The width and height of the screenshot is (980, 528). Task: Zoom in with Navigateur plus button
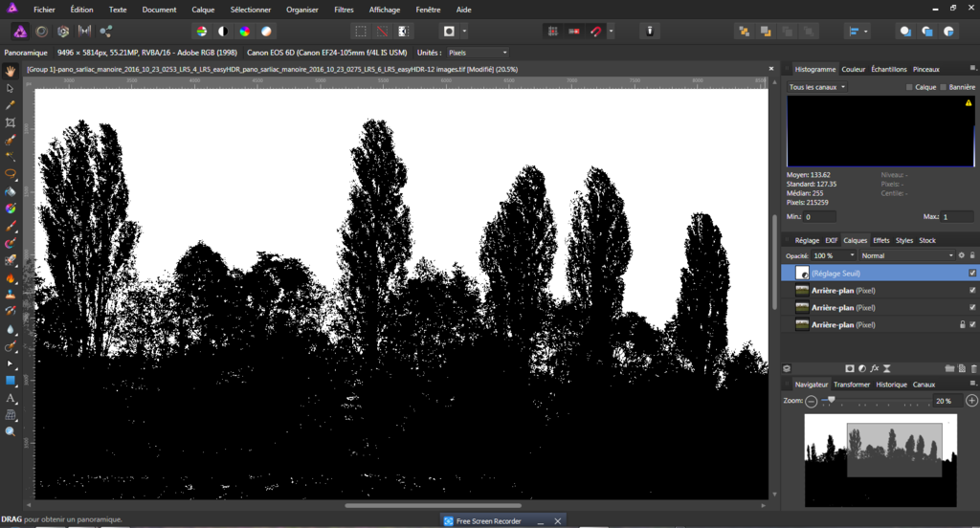click(972, 401)
